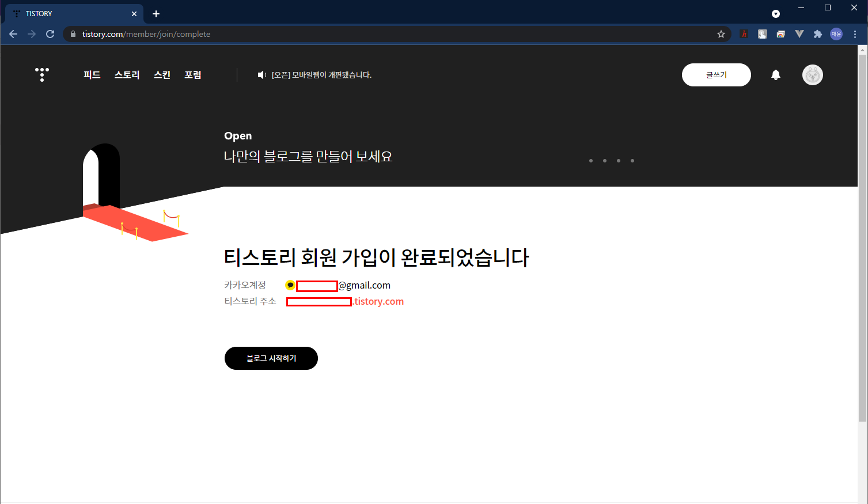Open the profile avatar menu
868x504 pixels.
pos(813,75)
